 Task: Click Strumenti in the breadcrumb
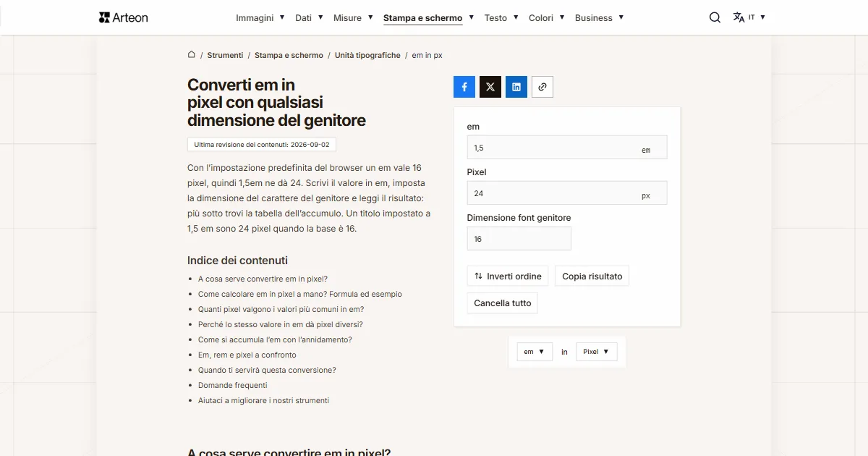[225, 55]
